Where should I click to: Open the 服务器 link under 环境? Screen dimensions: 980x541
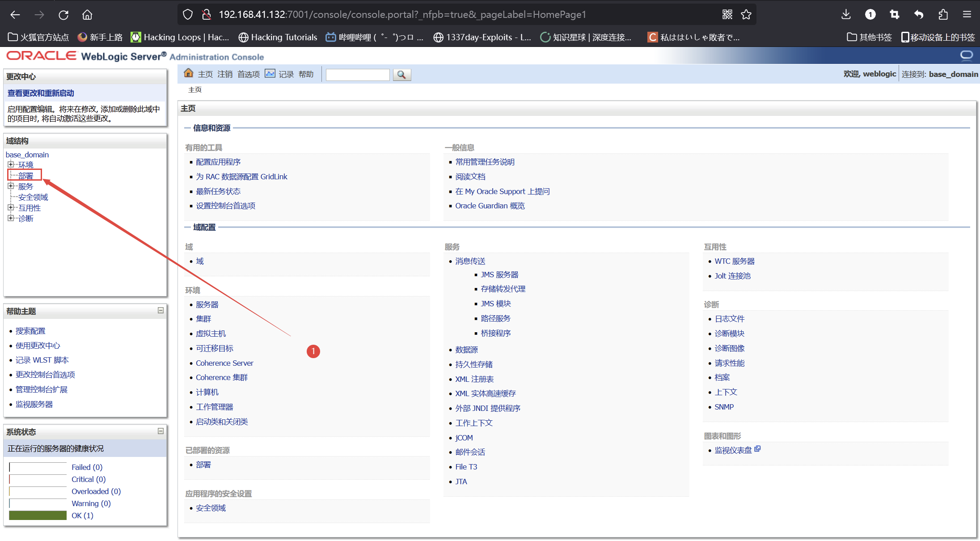(207, 304)
